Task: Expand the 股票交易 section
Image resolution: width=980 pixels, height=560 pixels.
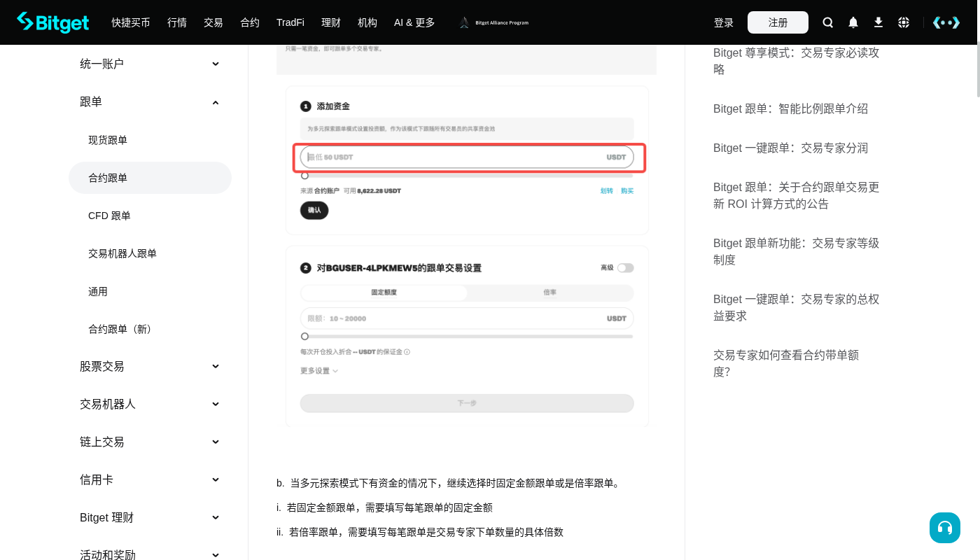Action: tap(150, 366)
